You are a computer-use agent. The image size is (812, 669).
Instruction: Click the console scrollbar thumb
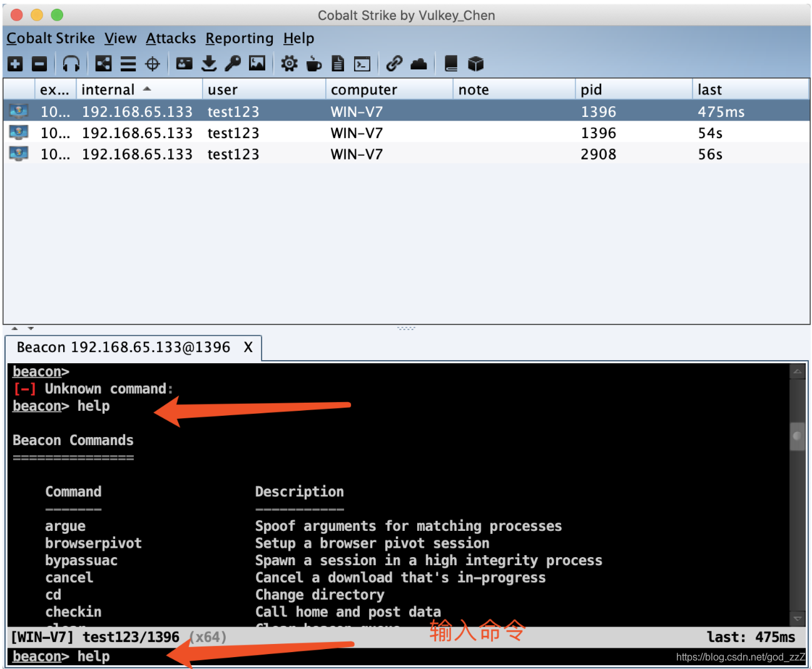click(x=798, y=435)
